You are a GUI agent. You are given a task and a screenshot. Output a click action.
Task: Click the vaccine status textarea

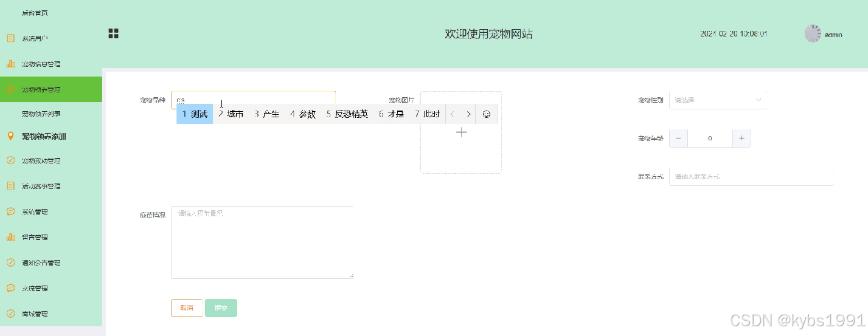click(262, 242)
